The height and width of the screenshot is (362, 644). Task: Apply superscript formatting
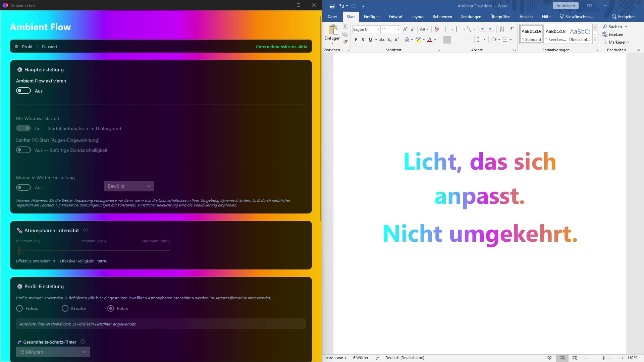coord(397,40)
